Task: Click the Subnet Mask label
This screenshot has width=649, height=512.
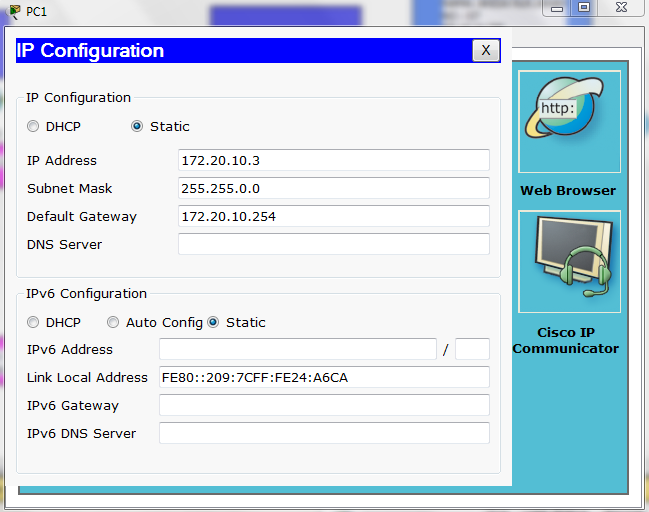Action: [70, 188]
